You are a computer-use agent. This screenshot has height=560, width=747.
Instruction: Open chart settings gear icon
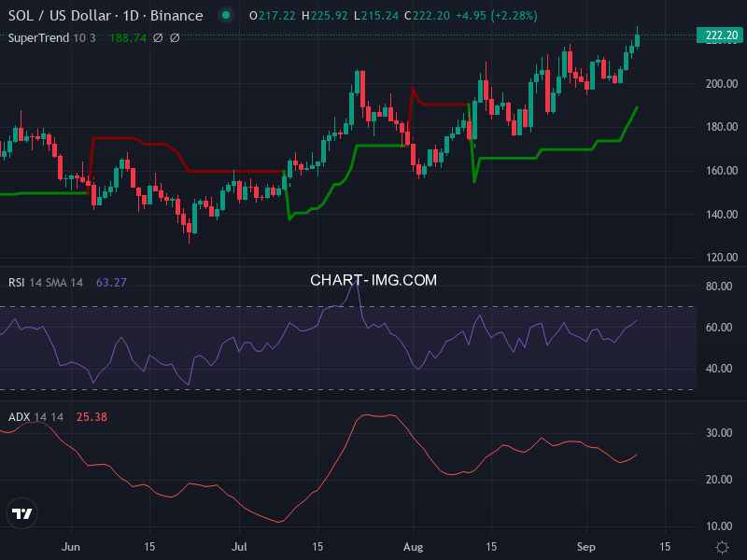[722, 547]
